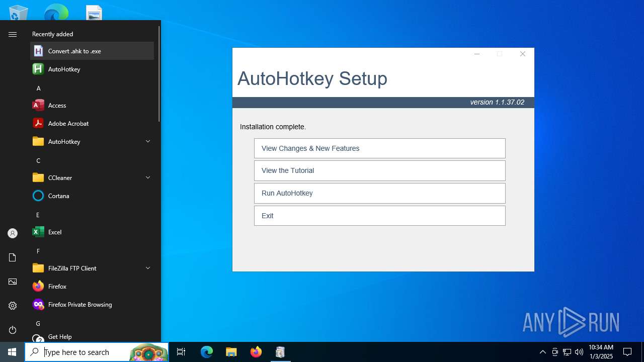Expand the AutoHotkey folder chevron
This screenshot has height=362, width=644.
[148, 141]
